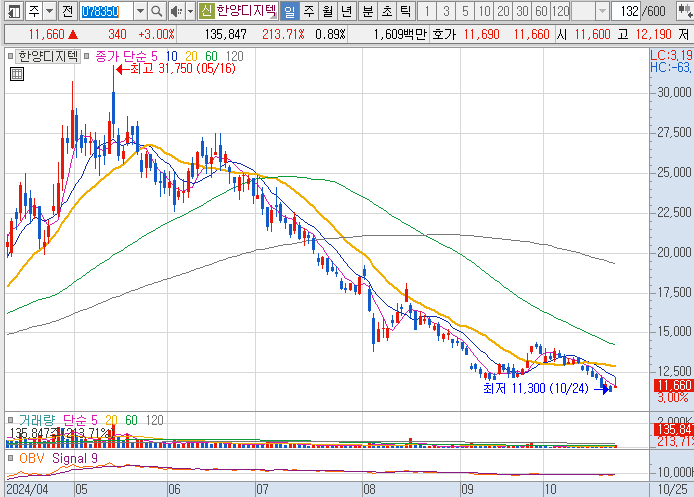Image resolution: width=694 pixels, height=497 pixels.
Task: Click the 10/25 date label on axis
Action: [672, 489]
